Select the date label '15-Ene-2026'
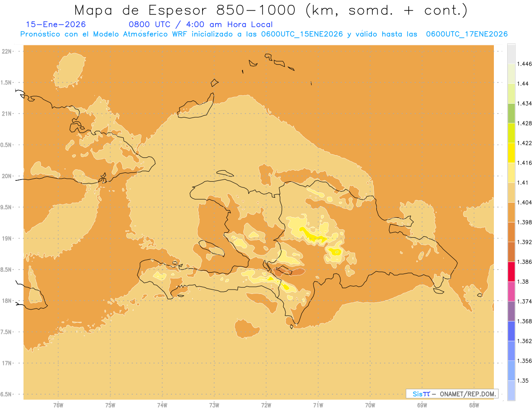 [x=56, y=24]
